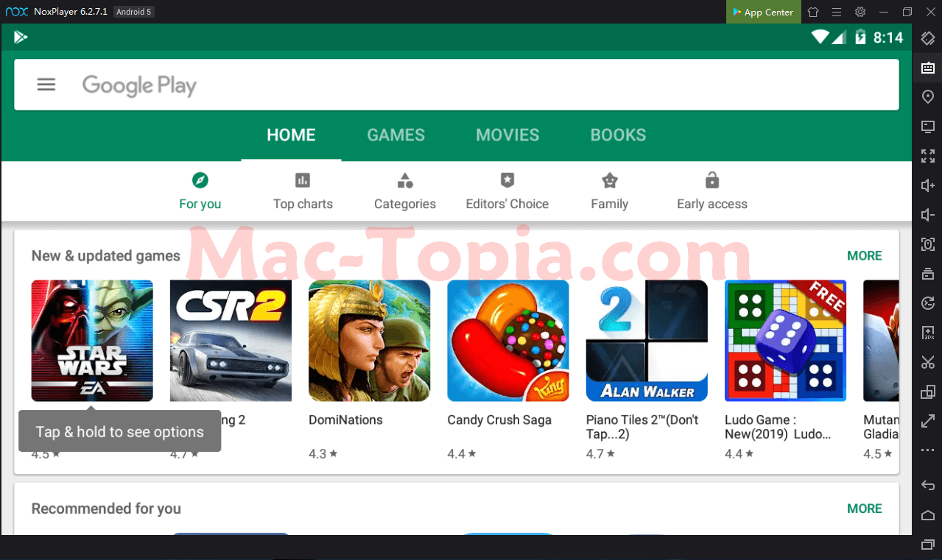Click the DomiNations 4.3 star rating

tap(323, 454)
